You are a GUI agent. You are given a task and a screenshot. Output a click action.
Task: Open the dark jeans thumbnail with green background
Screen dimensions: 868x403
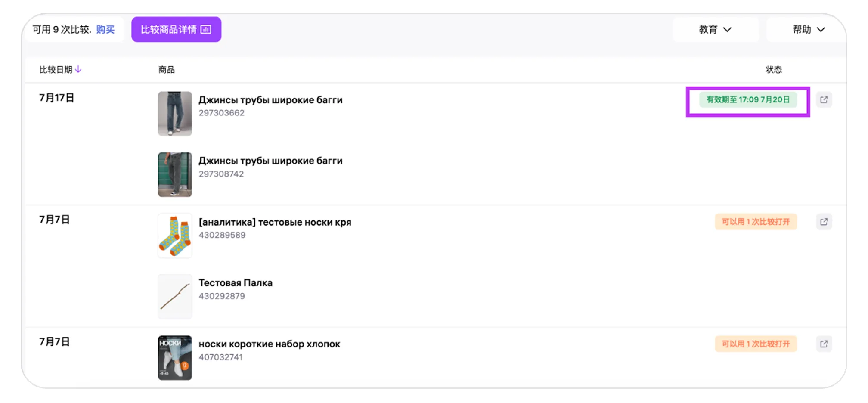click(x=175, y=174)
